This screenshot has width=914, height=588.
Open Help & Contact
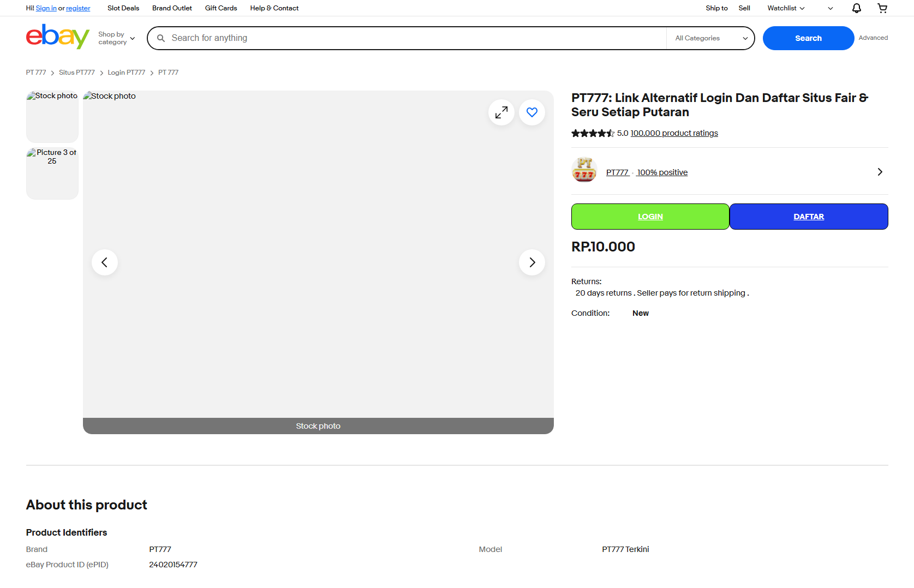click(274, 8)
